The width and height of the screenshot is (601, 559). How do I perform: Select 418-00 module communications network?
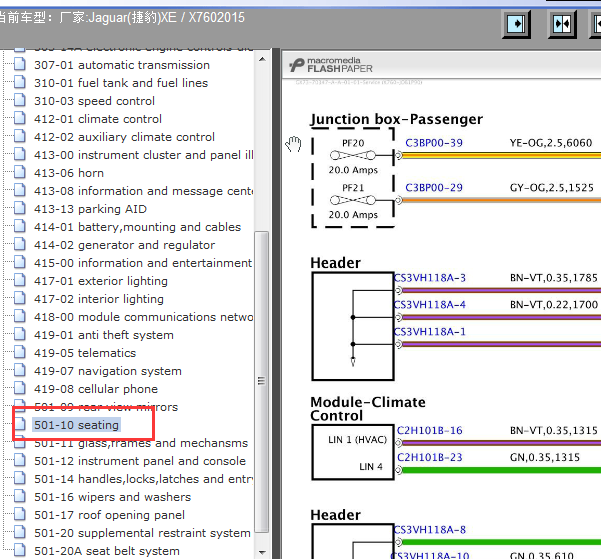[x=143, y=317]
